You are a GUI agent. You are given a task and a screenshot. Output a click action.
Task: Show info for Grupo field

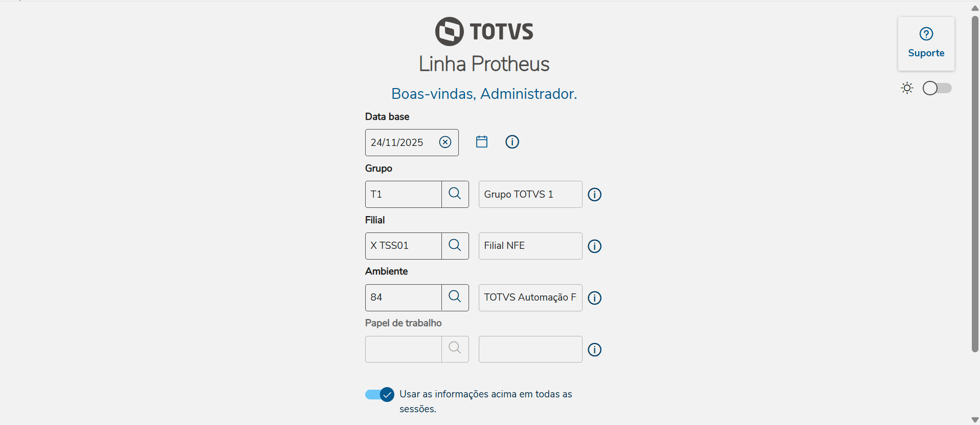pyautogui.click(x=594, y=195)
